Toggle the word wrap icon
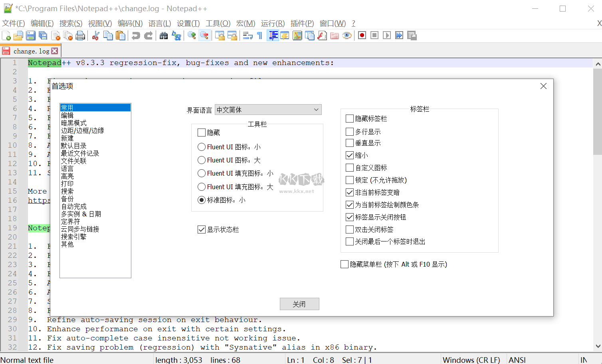The image size is (602, 364). click(x=248, y=36)
